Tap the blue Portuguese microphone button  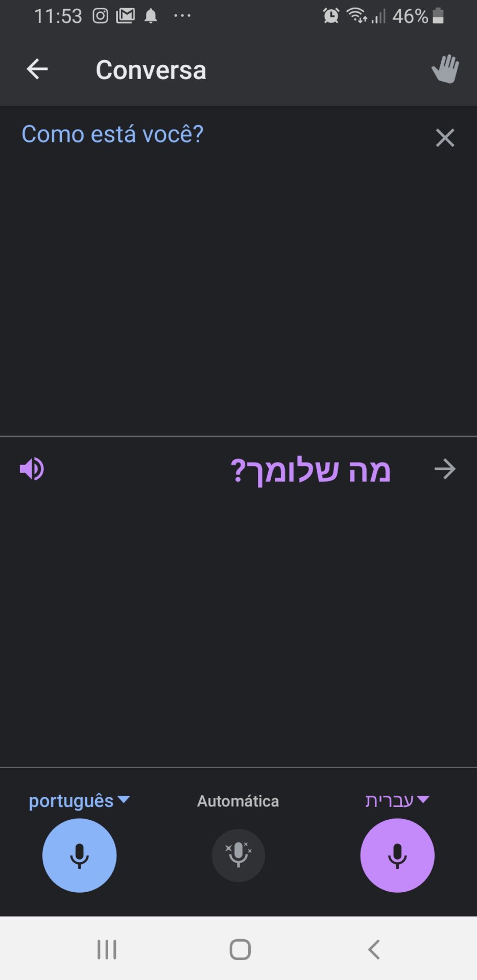79,855
